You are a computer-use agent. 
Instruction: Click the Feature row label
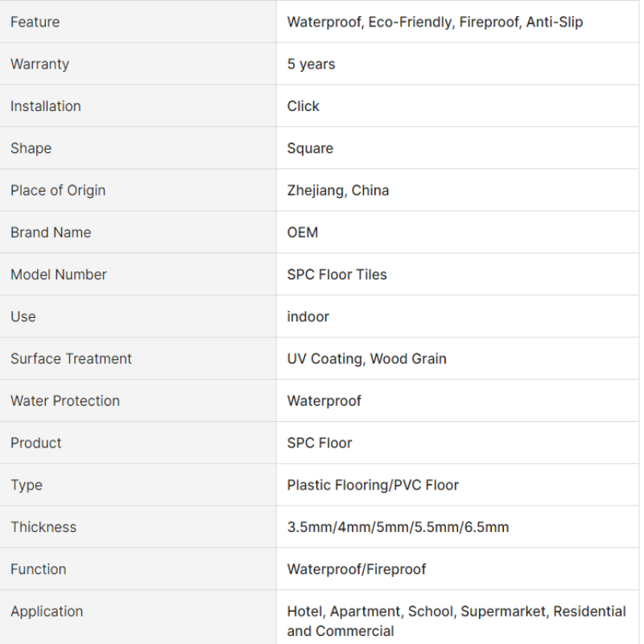[x=35, y=22]
